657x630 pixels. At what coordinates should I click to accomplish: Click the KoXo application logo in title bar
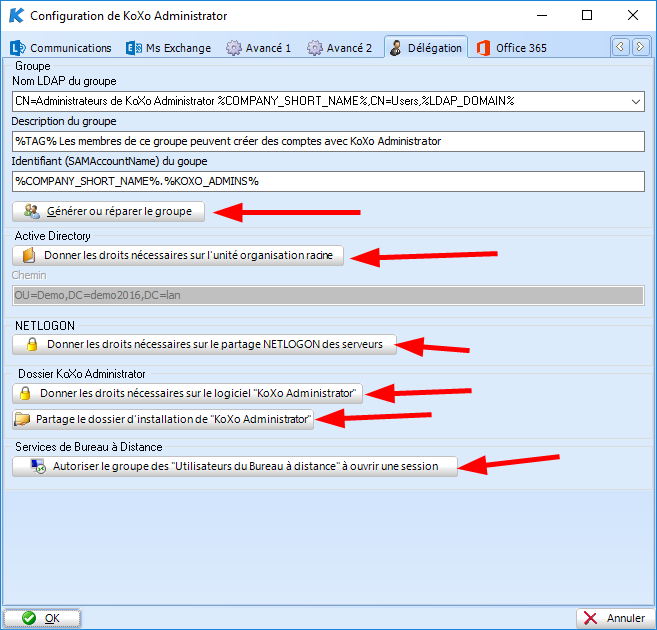16,15
